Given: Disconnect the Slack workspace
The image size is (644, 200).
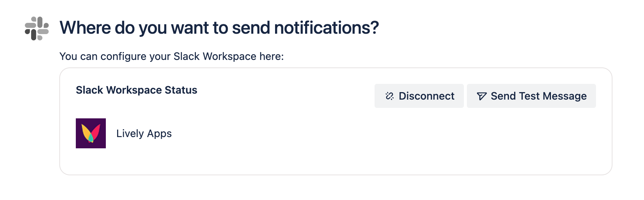Looking at the screenshot, I should tap(419, 96).
